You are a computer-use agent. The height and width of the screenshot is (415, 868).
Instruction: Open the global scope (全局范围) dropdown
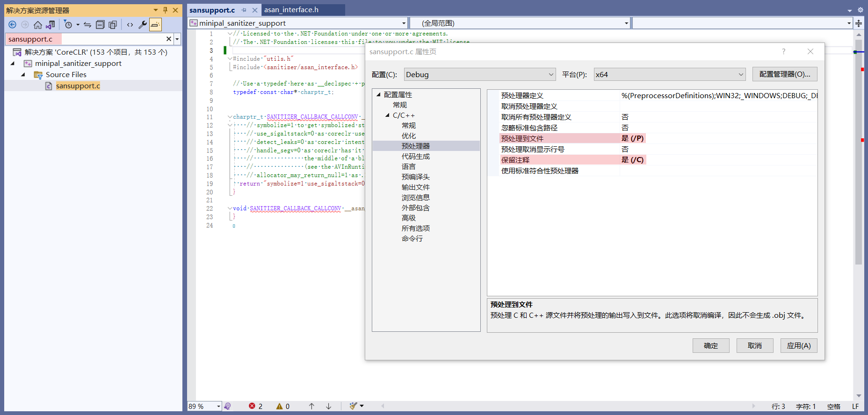click(x=627, y=23)
